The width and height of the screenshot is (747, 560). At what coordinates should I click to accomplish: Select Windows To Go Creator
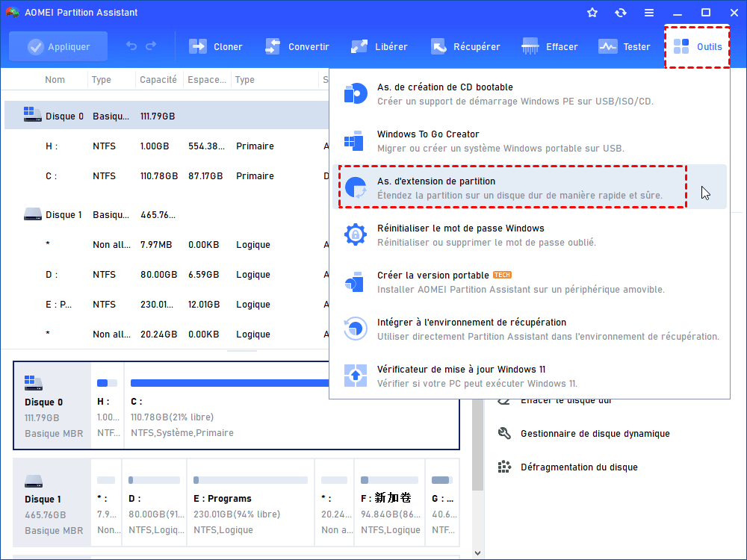pyautogui.click(x=530, y=141)
